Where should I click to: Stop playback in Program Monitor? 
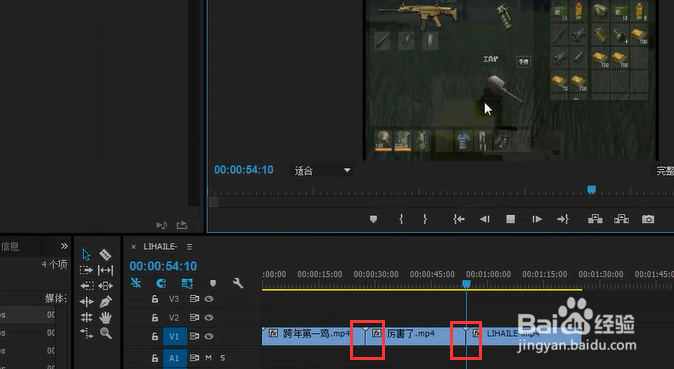coord(510,219)
